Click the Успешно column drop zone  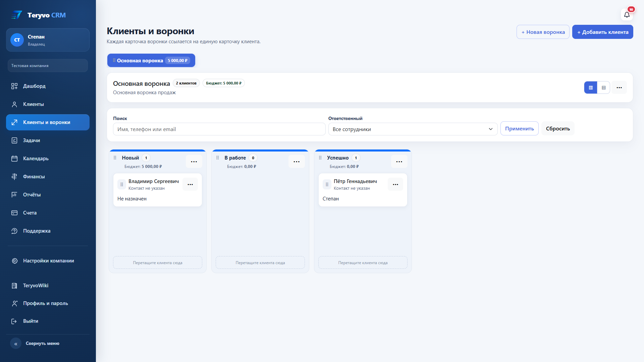coord(363,262)
